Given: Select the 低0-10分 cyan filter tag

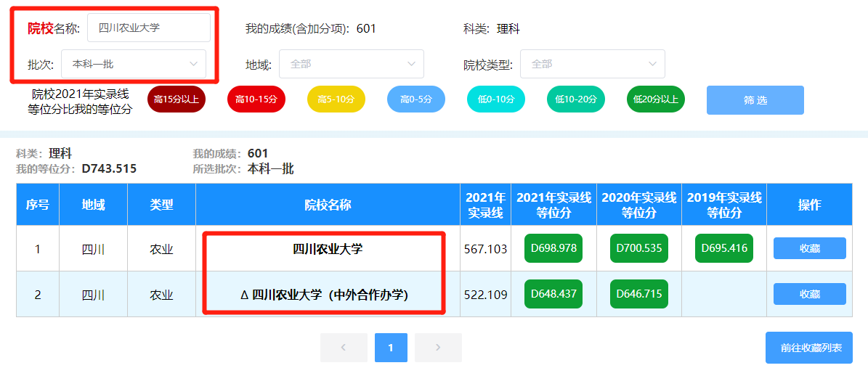Looking at the screenshot, I should (496, 99).
